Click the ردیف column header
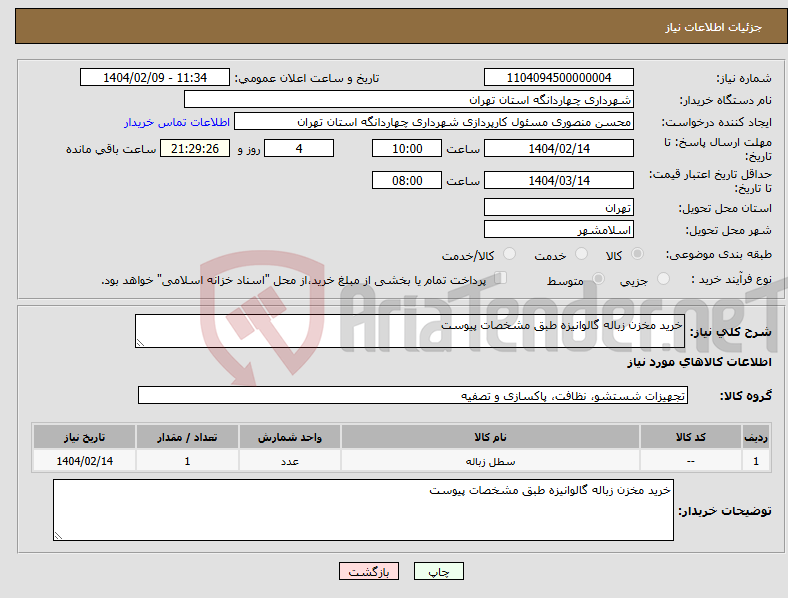Viewport: 788px width, 598px height. click(756, 437)
